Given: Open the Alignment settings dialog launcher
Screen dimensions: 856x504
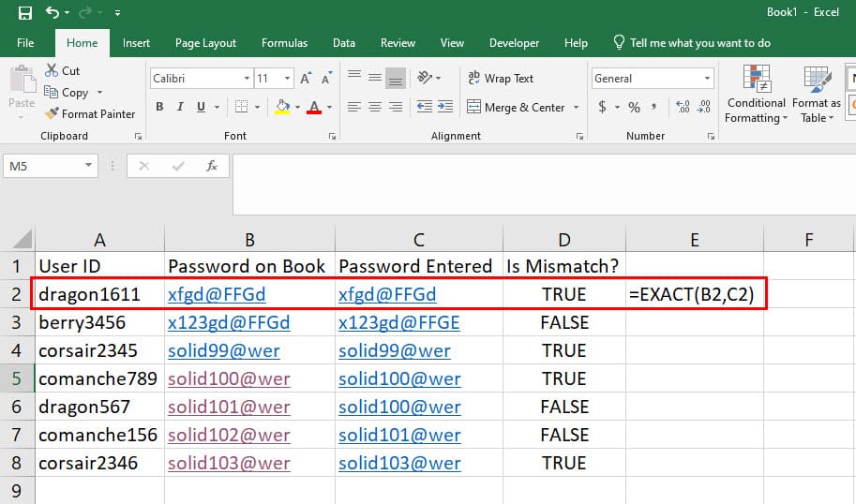Looking at the screenshot, I should pyautogui.click(x=579, y=137).
